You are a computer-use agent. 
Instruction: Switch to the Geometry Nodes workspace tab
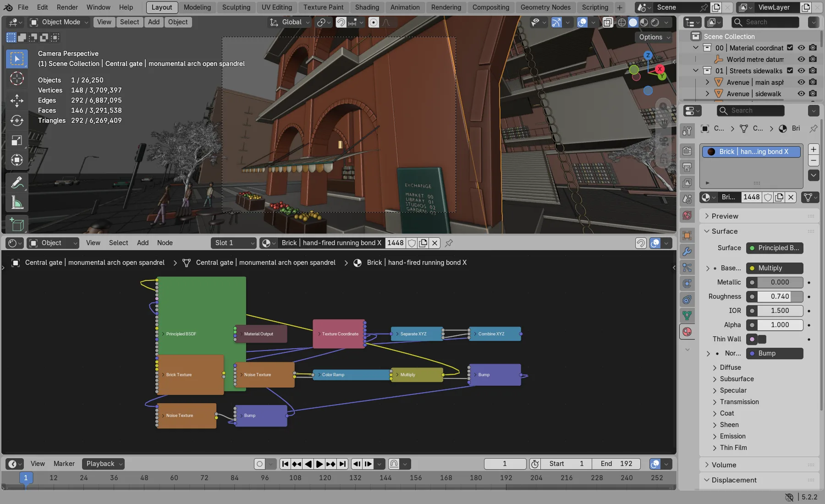click(545, 7)
